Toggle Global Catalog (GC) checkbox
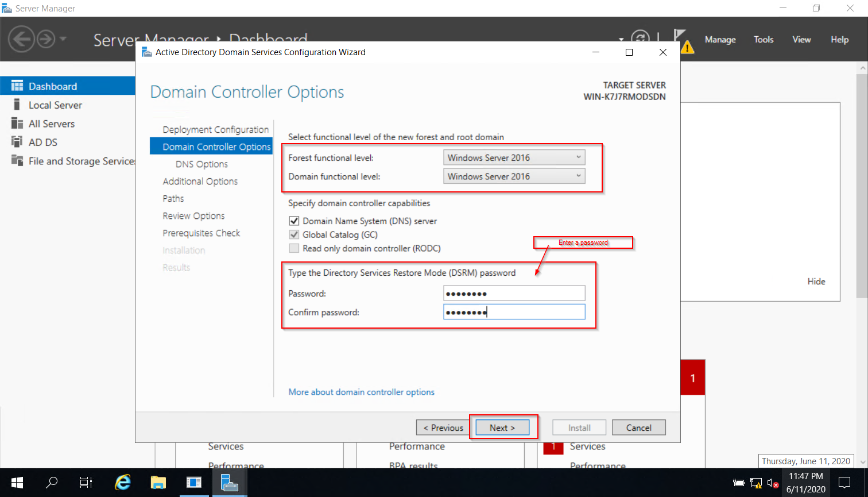 pos(294,234)
